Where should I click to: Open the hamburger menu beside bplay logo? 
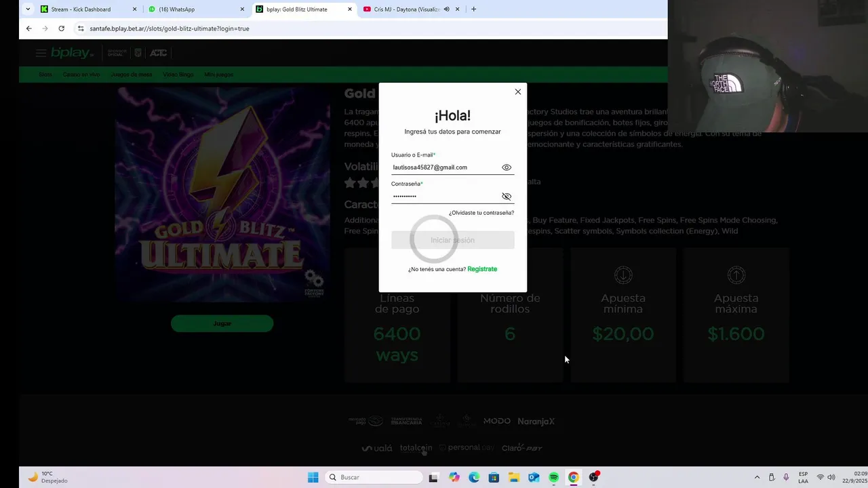(x=41, y=53)
